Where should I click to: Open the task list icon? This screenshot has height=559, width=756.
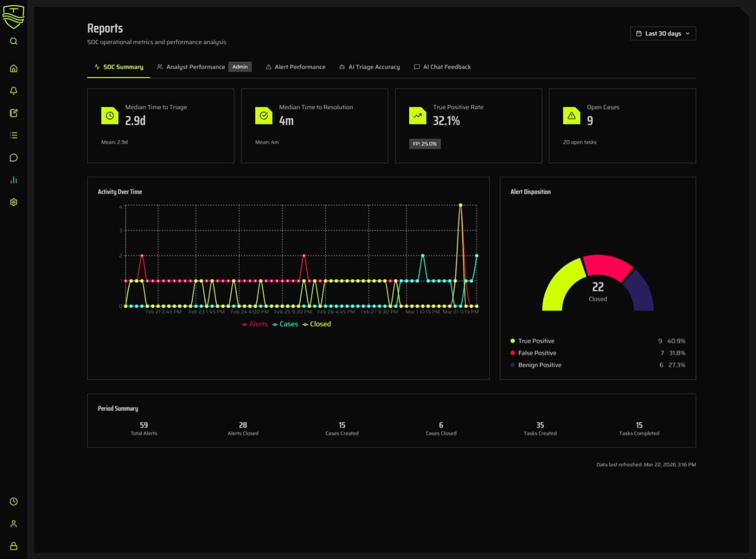(14, 135)
